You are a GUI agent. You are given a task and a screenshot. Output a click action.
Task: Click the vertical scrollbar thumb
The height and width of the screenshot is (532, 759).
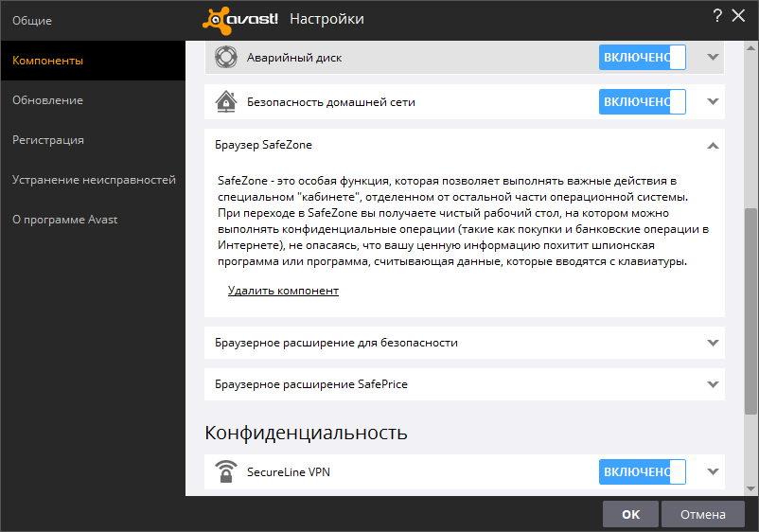750,311
